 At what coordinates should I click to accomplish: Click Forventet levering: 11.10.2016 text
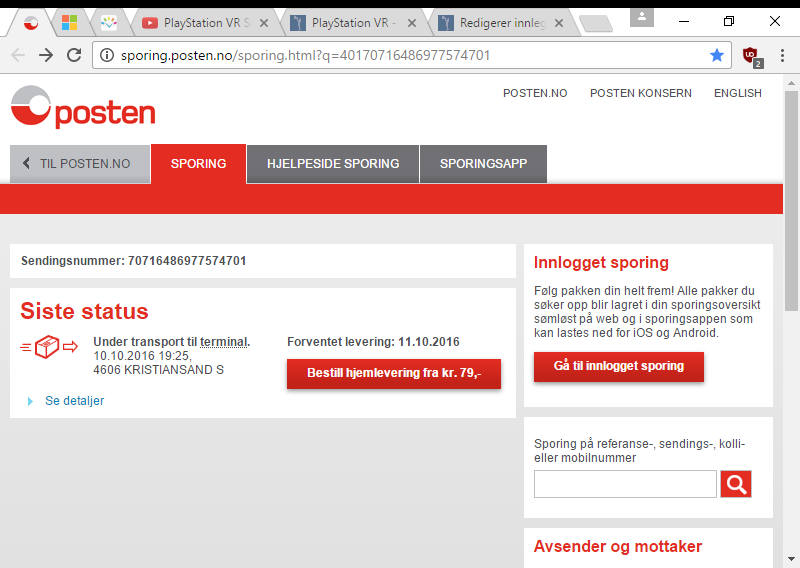tap(373, 342)
